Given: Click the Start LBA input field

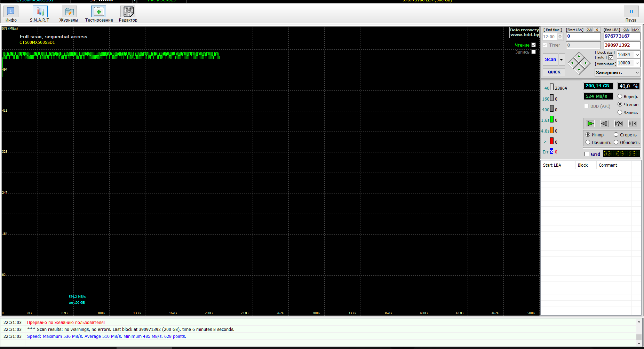Looking at the screenshot, I should 583,36.
